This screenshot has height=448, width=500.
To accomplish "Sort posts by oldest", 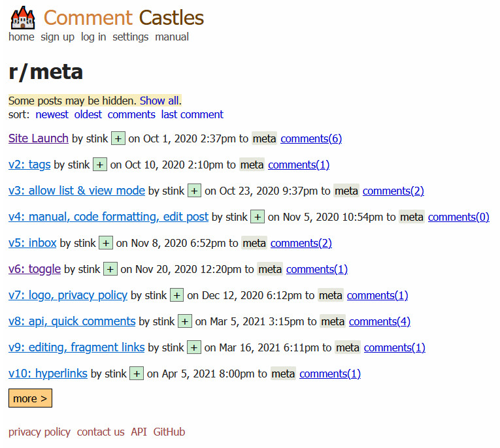I will [88, 114].
